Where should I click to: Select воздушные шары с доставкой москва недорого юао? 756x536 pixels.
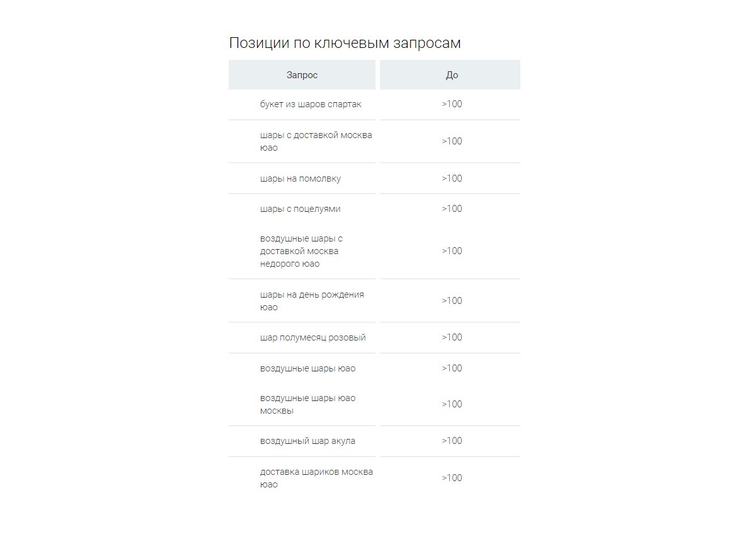coord(301,251)
